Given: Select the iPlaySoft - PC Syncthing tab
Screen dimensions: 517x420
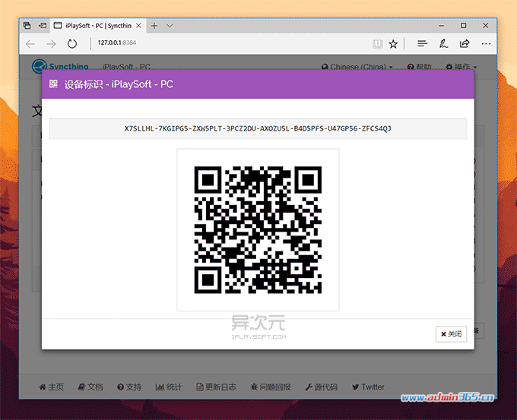Looking at the screenshot, I should click(97, 25).
